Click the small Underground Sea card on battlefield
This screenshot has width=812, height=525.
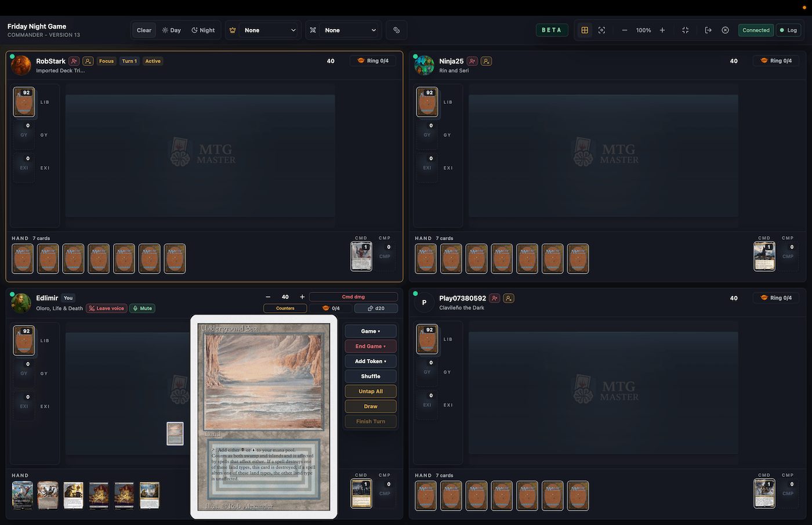tap(175, 433)
